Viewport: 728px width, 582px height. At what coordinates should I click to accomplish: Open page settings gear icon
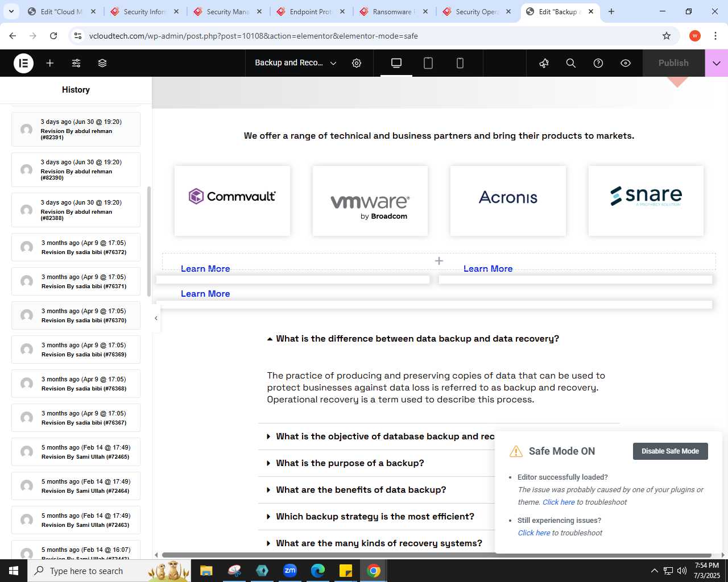coord(357,63)
